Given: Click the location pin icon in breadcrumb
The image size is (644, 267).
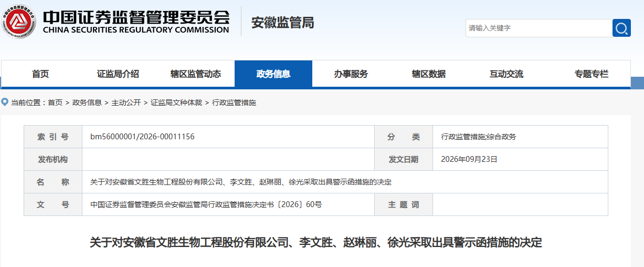Looking at the screenshot, I should point(5,102).
